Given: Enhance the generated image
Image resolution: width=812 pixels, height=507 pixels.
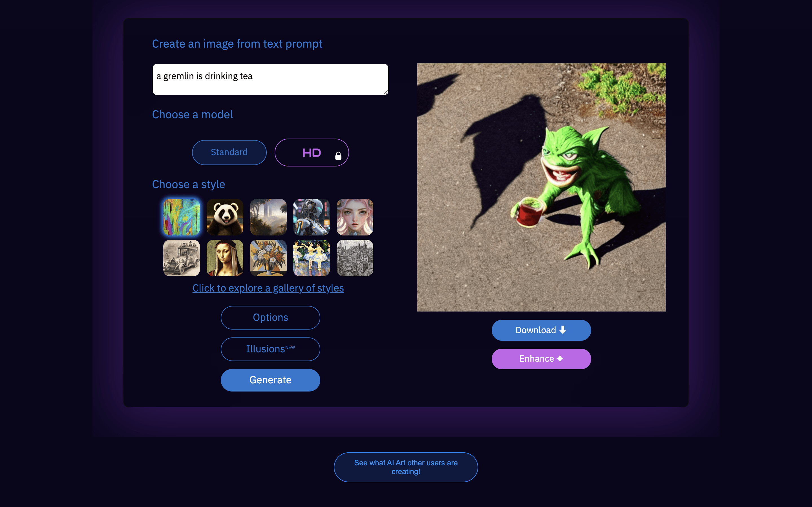Looking at the screenshot, I should [x=541, y=359].
